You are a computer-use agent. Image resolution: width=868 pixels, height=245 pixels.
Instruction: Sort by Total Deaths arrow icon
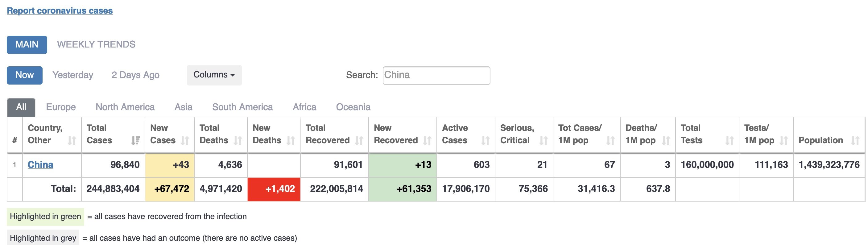(x=238, y=140)
